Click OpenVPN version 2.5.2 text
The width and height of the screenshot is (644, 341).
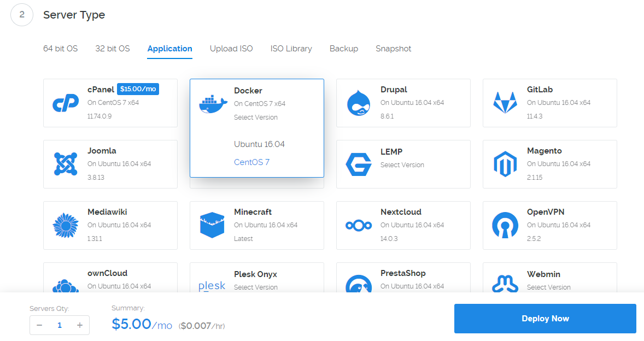pyautogui.click(x=534, y=238)
